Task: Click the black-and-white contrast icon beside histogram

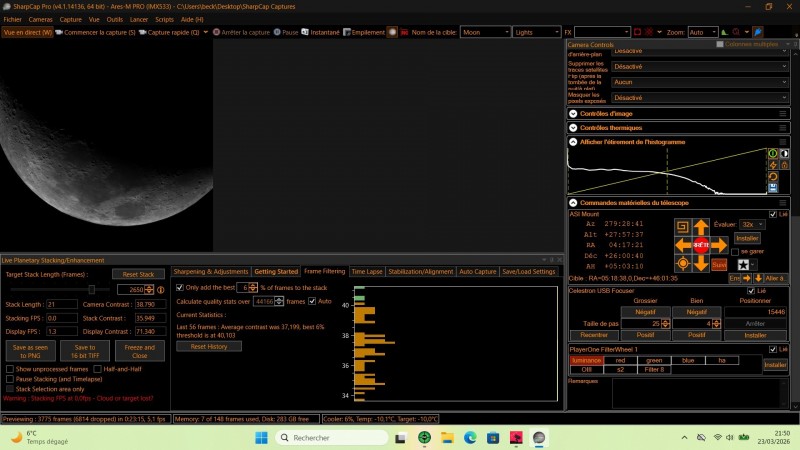Action: pos(784,154)
